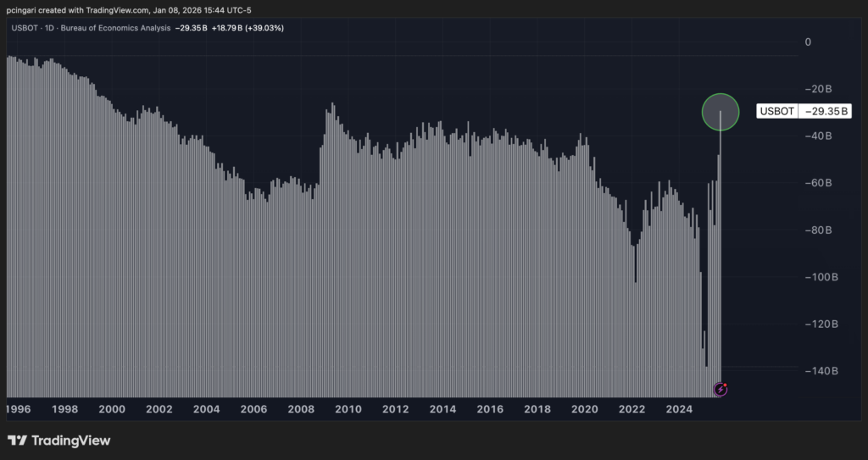
Task: Click the 2016 label on time axis
Action: (489, 409)
